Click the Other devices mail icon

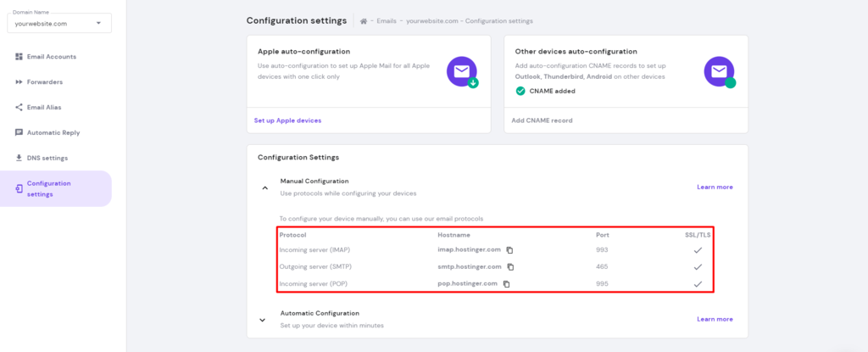[x=719, y=72]
